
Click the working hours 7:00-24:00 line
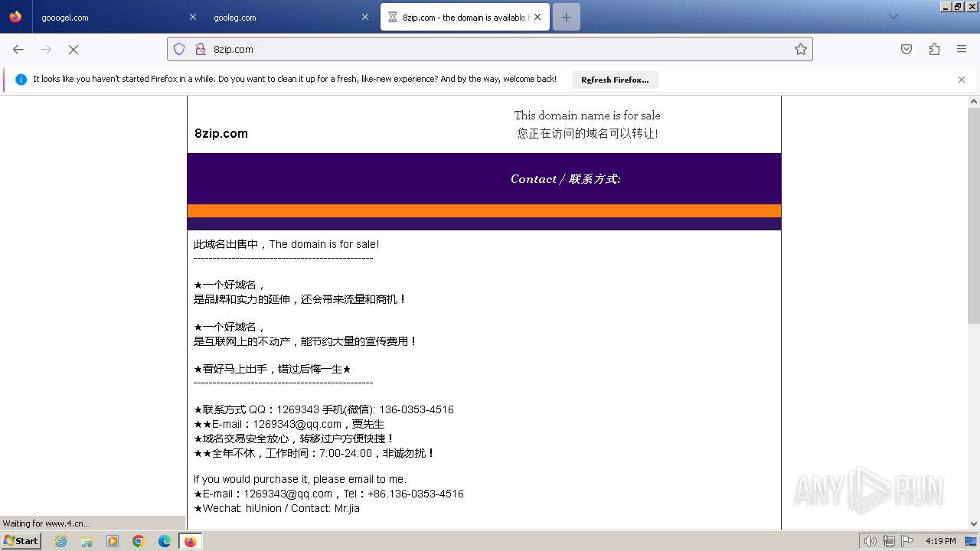pyautogui.click(x=315, y=453)
